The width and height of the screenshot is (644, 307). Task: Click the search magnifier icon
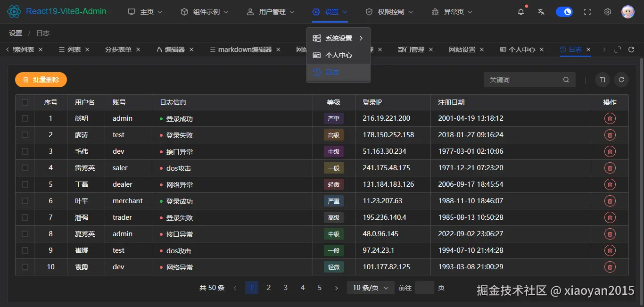pos(566,80)
